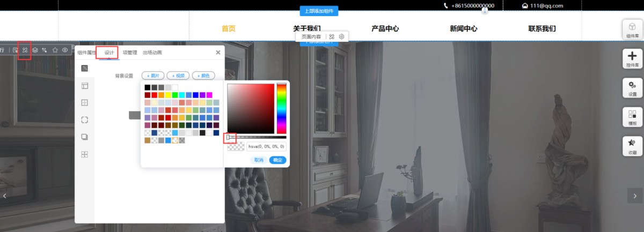The height and width of the screenshot is (232, 644).
Task: Pick the magenta swatch in bright row
Action: click(209, 95)
